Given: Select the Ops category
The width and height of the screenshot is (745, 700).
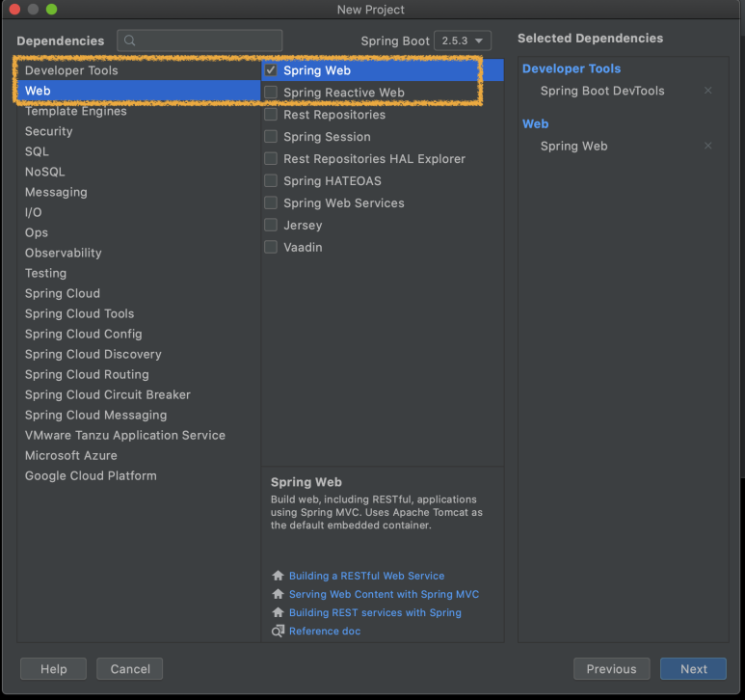Looking at the screenshot, I should point(139,232).
